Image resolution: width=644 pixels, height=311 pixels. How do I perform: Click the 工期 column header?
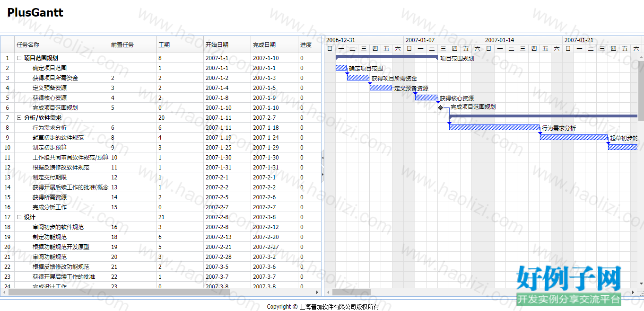(x=180, y=44)
